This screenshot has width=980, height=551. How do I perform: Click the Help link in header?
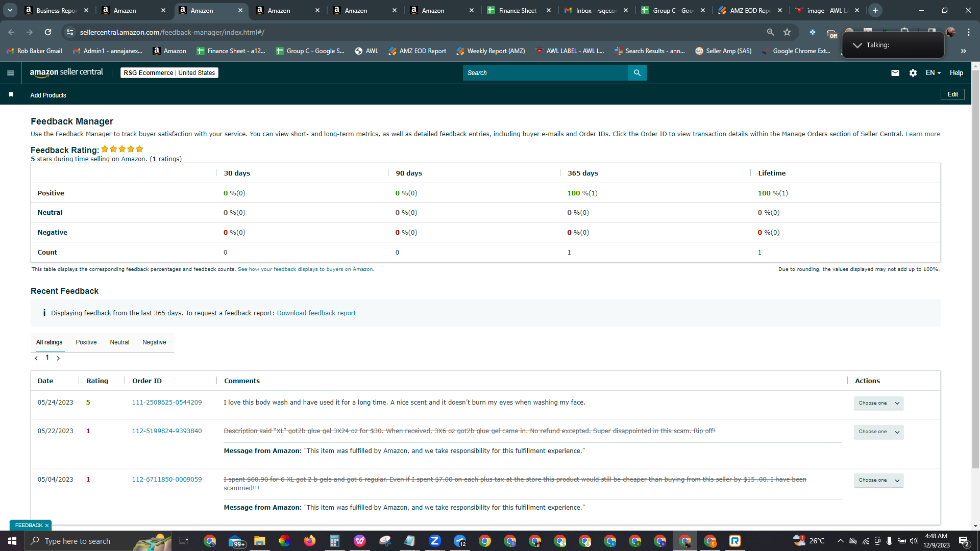(x=957, y=73)
